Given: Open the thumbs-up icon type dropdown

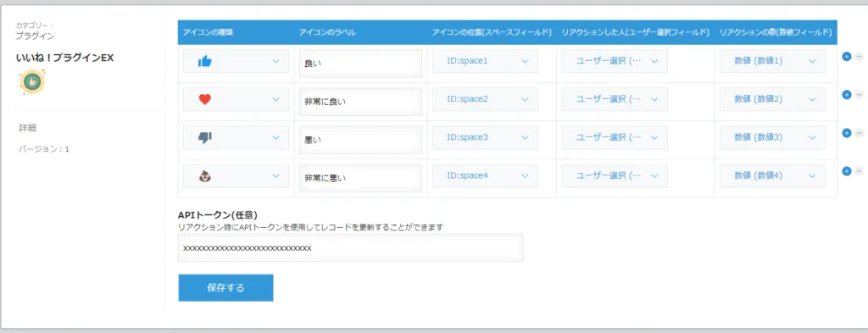Looking at the screenshot, I should point(236,61).
